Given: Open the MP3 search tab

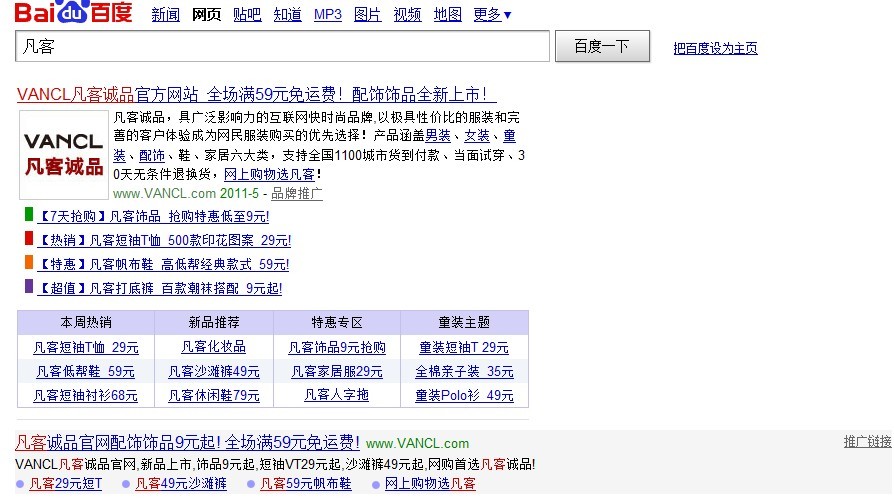Looking at the screenshot, I should [328, 14].
